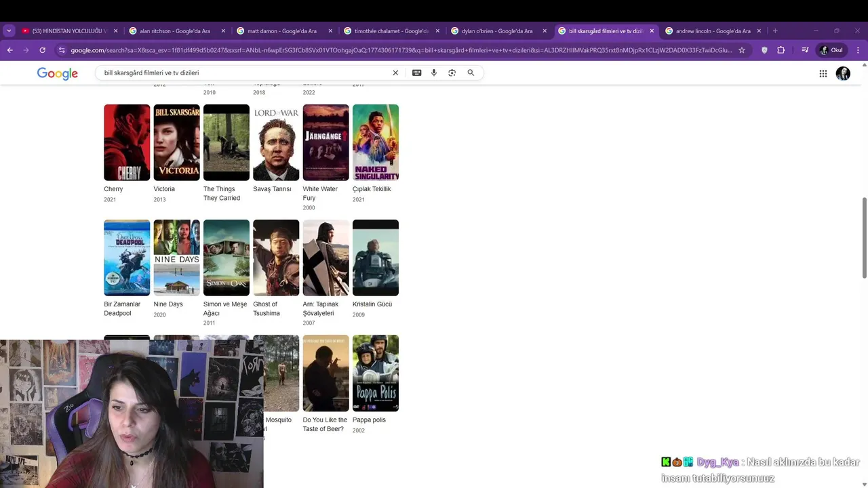View site information icon in address bar
The width and height of the screenshot is (868, 488).
(62, 50)
